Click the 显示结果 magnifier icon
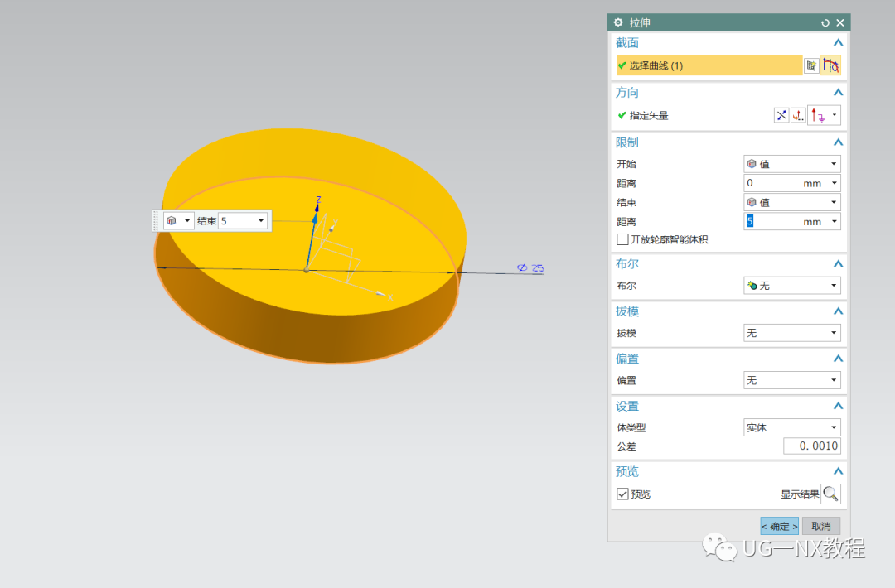This screenshot has width=895, height=588. pyautogui.click(x=830, y=494)
